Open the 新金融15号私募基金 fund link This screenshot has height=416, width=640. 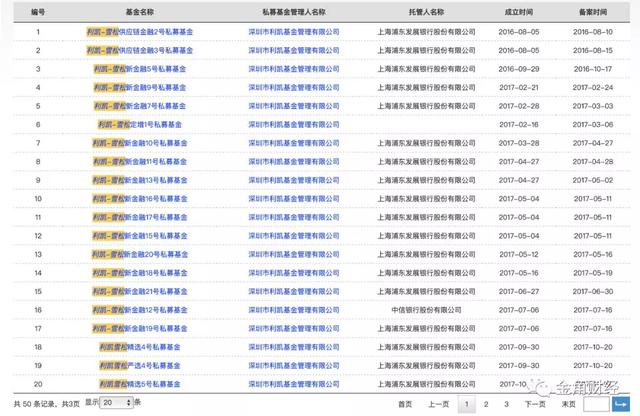[140, 236]
